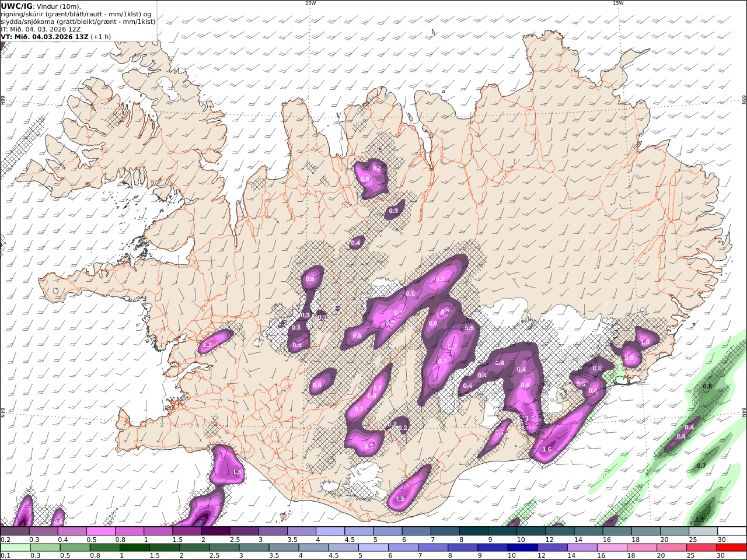Image resolution: width=747 pixels, height=560 pixels.
Task: Click the 25 label in the upper legend row
Action: coord(693,540)
